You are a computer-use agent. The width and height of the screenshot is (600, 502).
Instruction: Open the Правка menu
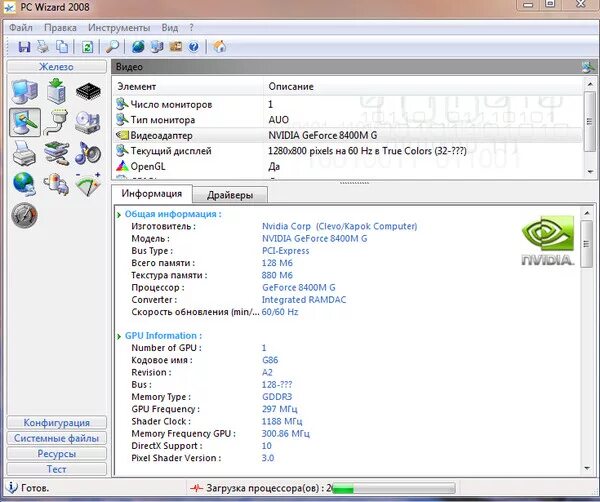click(60, 28)
